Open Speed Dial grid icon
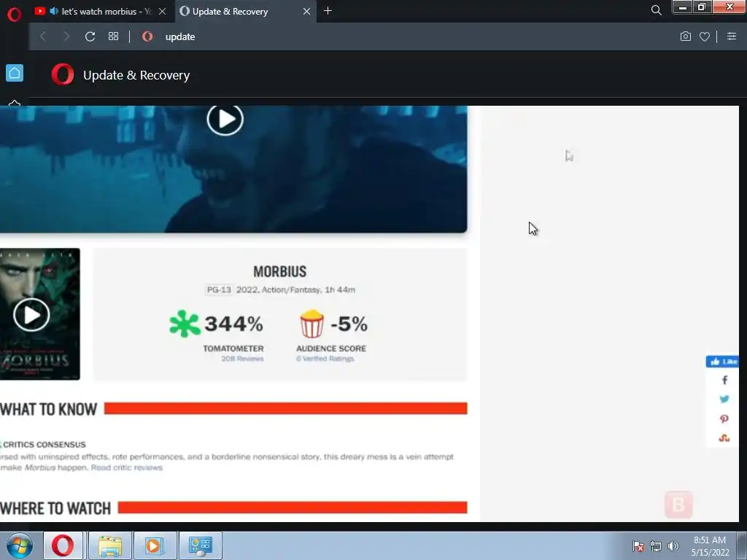The height and width of the screenshot is (560, 747). [113, 36]
